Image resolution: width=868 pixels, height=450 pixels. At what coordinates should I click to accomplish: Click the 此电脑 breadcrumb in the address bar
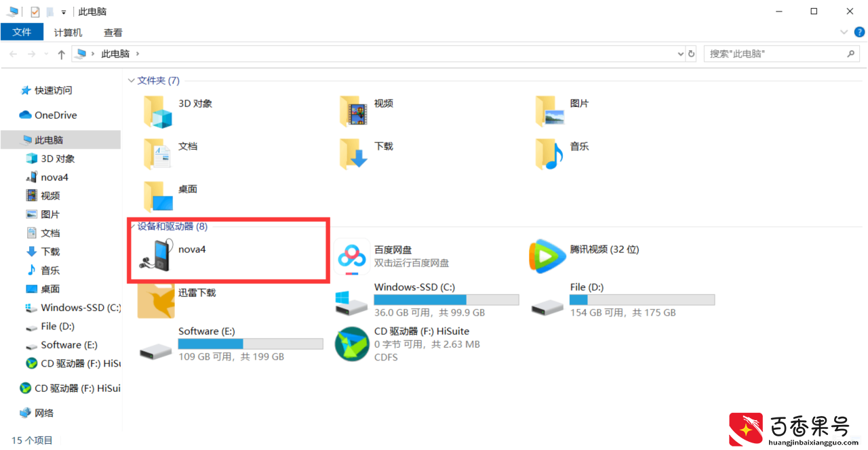pyautogui.click(x=115, y=54)
